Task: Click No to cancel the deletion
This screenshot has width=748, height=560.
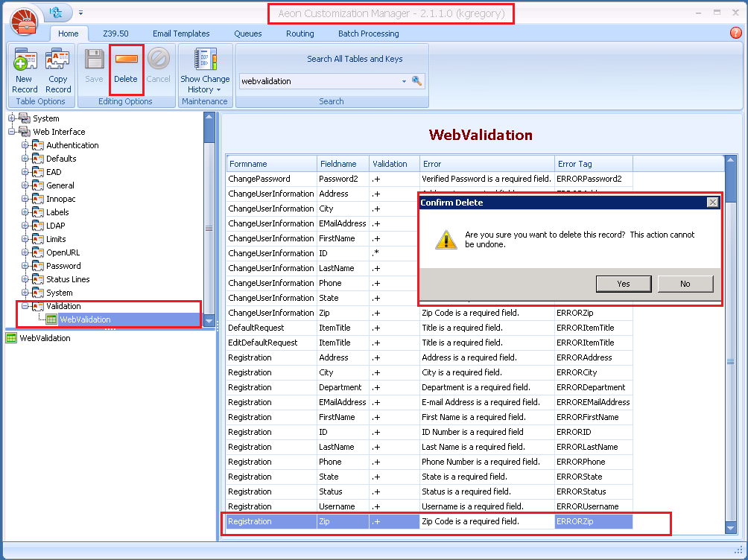Action: (x=685, y=284)
